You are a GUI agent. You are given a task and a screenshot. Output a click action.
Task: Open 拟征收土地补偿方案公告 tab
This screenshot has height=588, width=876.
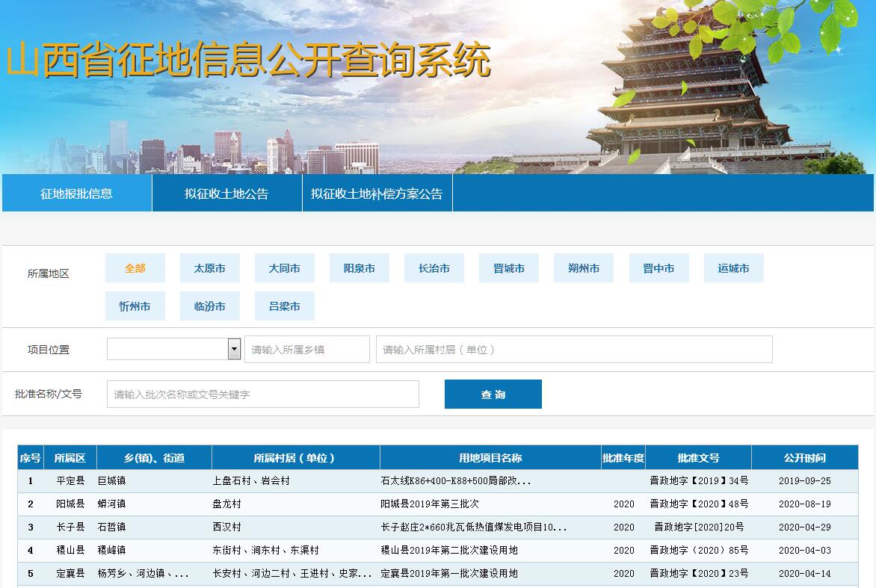click(377, 194)
